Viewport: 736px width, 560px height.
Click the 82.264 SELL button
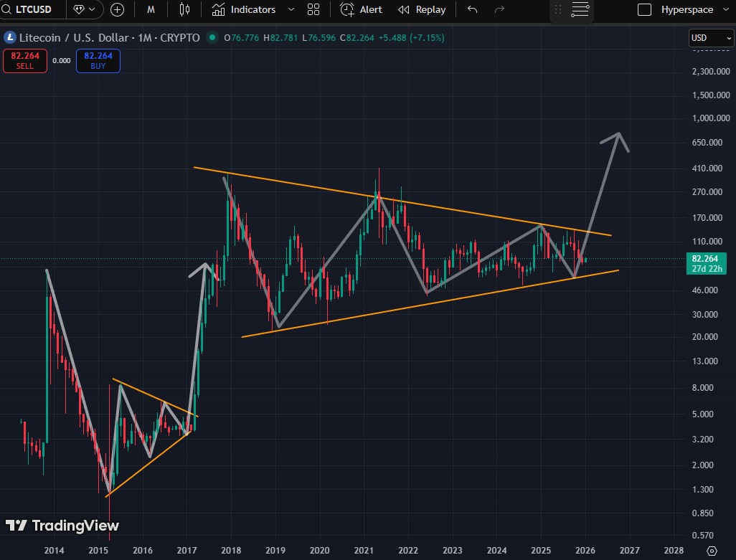click(x=25, y=60)
